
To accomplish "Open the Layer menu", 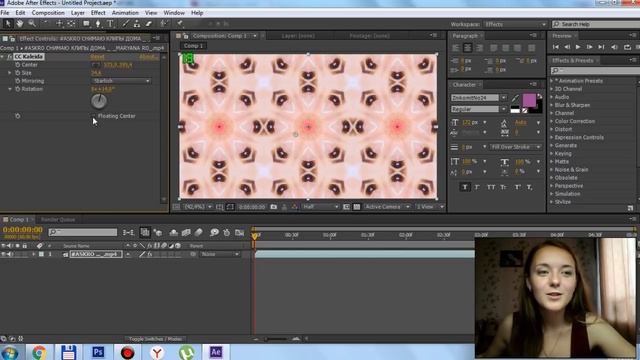I will 78,13.
